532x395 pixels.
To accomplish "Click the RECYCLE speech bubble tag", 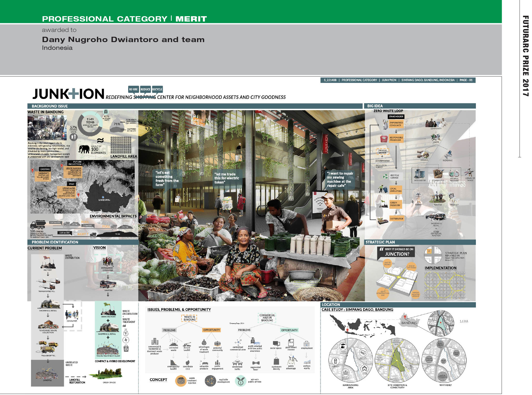I will pyautogui.click(x=157, y=89).
